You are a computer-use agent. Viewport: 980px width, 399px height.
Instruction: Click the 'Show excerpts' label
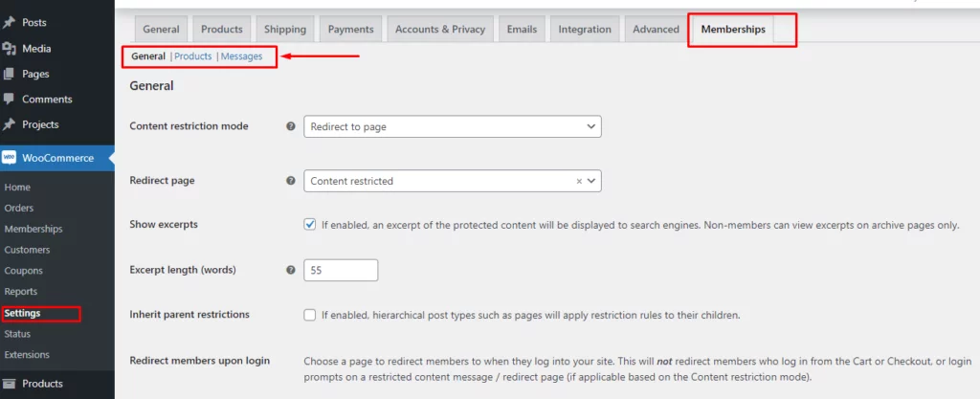click(164, 224)
